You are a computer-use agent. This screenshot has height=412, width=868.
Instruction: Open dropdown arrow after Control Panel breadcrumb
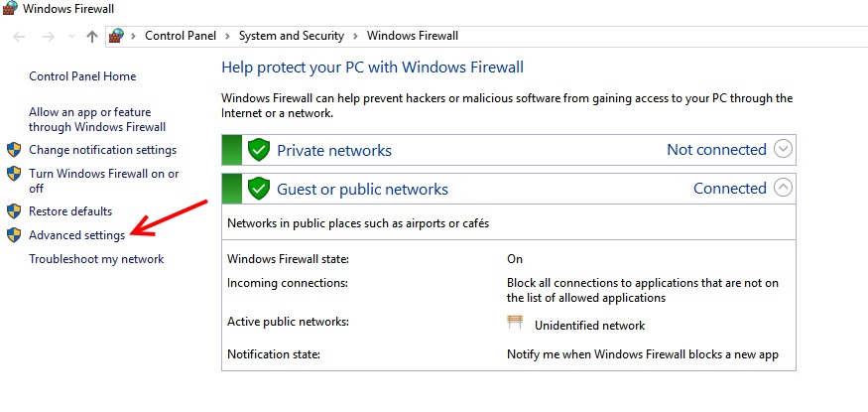pyautogui.click(x=228, y=36)
